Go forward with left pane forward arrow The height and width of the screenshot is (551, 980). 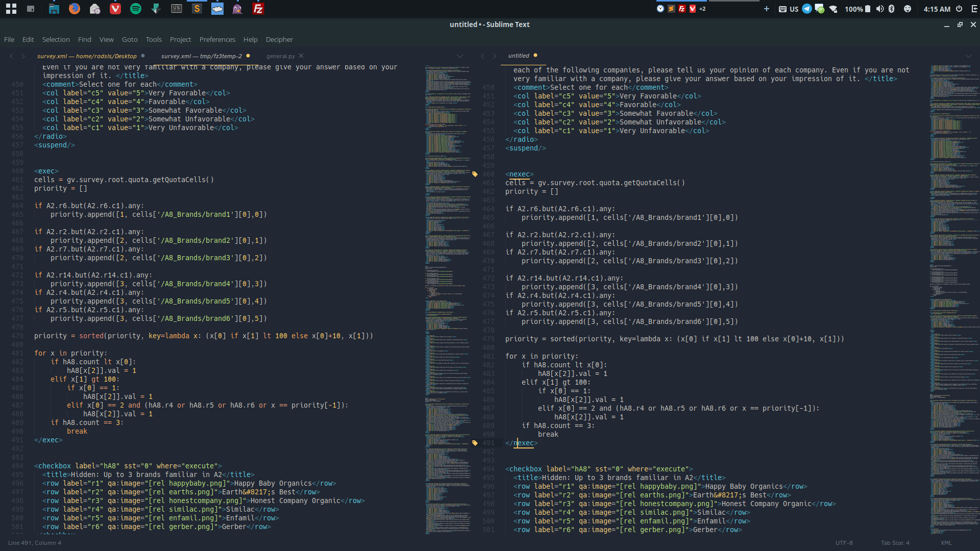(x=23, y=56)
